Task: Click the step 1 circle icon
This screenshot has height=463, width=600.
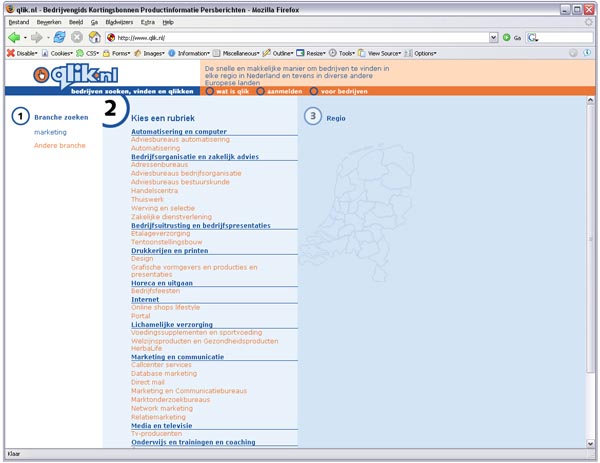Action: coord(20,117)
